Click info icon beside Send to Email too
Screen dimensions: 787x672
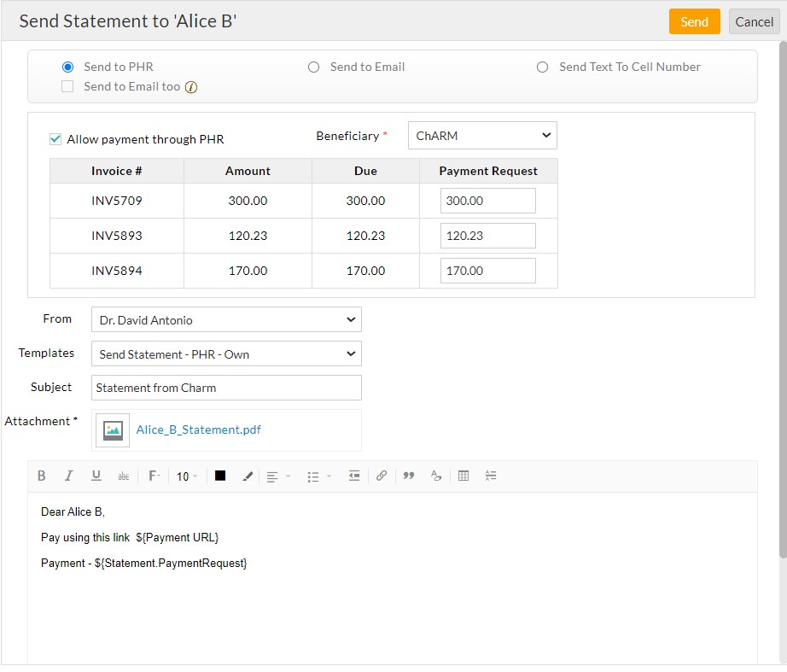click(191, 87)
